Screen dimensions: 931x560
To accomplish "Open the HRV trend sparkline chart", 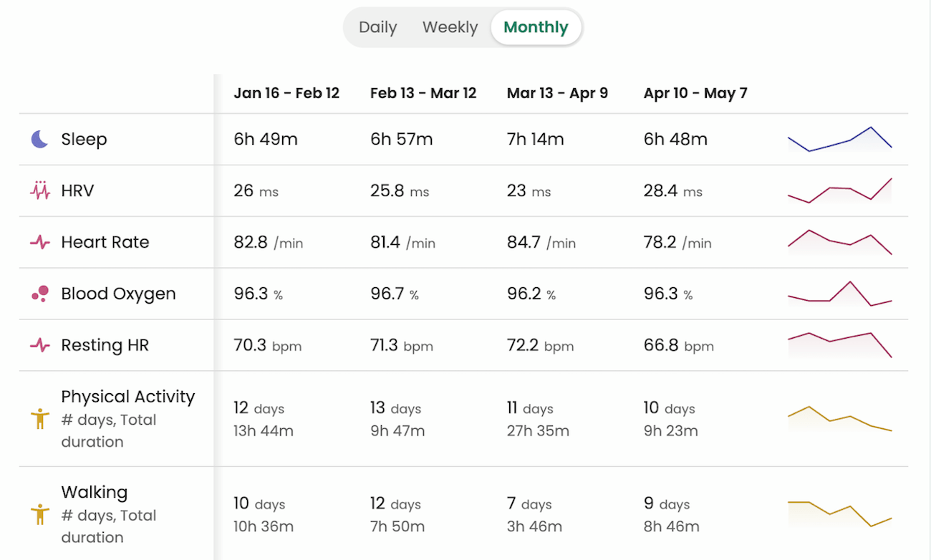I will click(839, 191).
